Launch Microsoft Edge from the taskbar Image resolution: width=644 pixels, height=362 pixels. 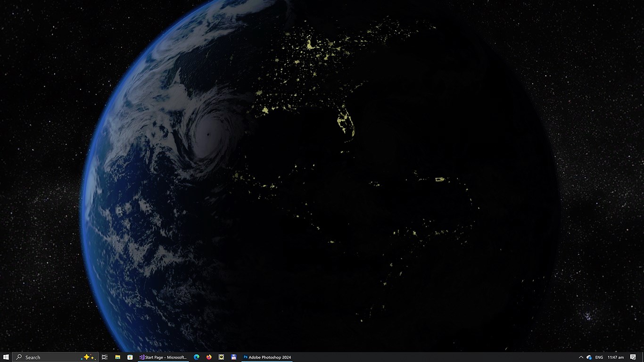tap(197, 357)
